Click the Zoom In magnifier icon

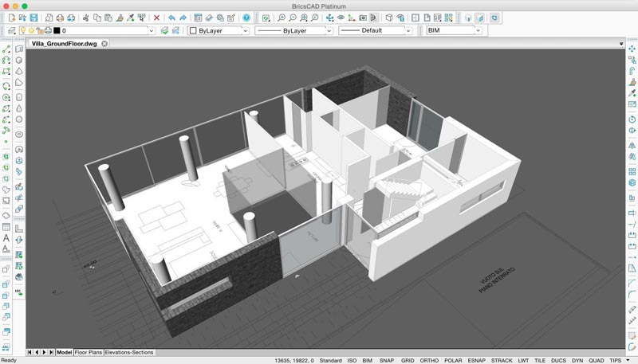[x=282, y=18]
